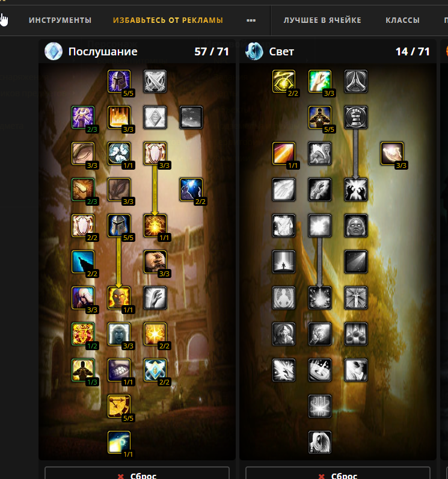Select the green hand 3/3 talent in Свет

320,81
